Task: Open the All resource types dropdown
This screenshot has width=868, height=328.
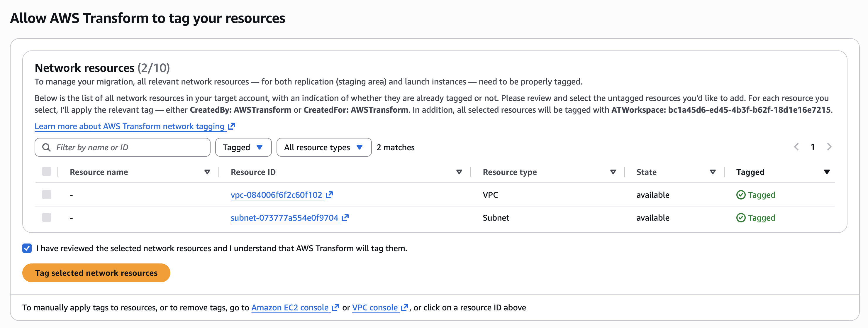Action: click(x=324, y=147)
